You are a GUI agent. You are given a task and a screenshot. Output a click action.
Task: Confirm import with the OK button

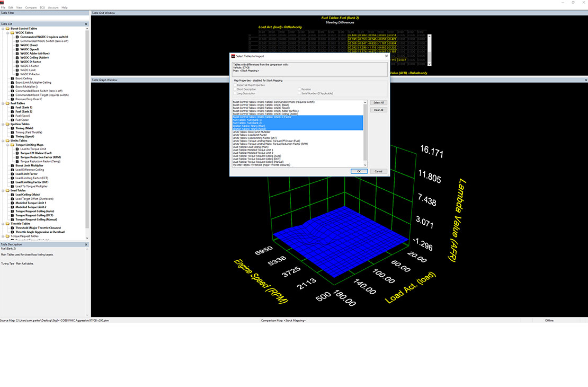tap(359, 171)
